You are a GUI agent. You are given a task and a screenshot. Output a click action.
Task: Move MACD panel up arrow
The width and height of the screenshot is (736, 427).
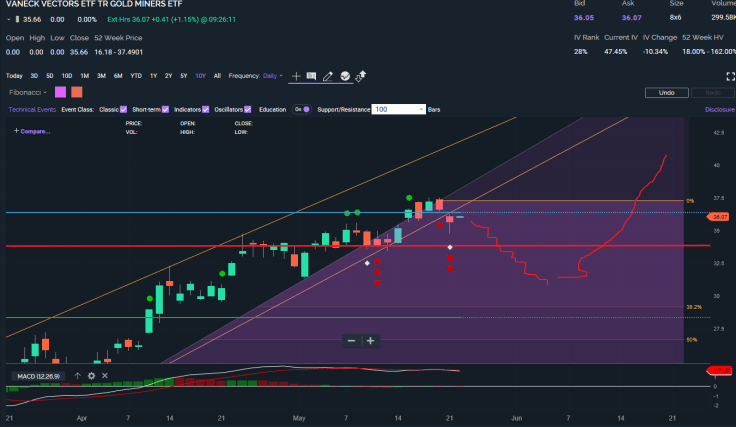[x=77, y=376]
